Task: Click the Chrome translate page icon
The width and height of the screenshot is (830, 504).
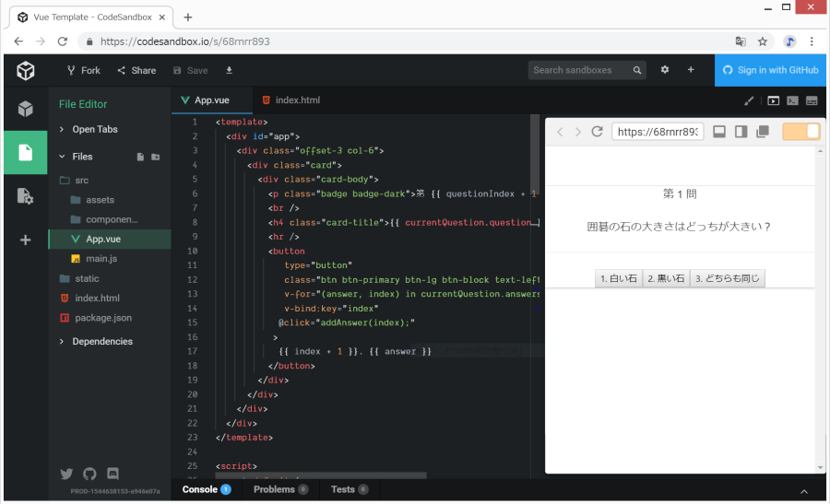Action: pyautogui.click(x=740, y=41)
